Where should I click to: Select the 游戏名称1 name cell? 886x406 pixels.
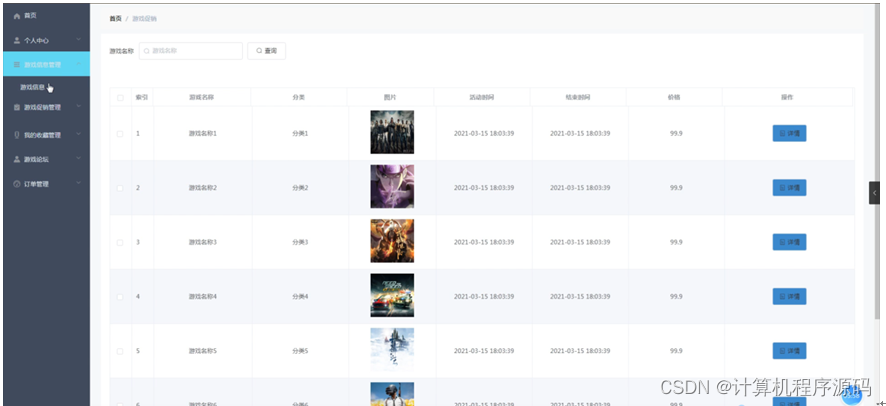coord(203,134)
